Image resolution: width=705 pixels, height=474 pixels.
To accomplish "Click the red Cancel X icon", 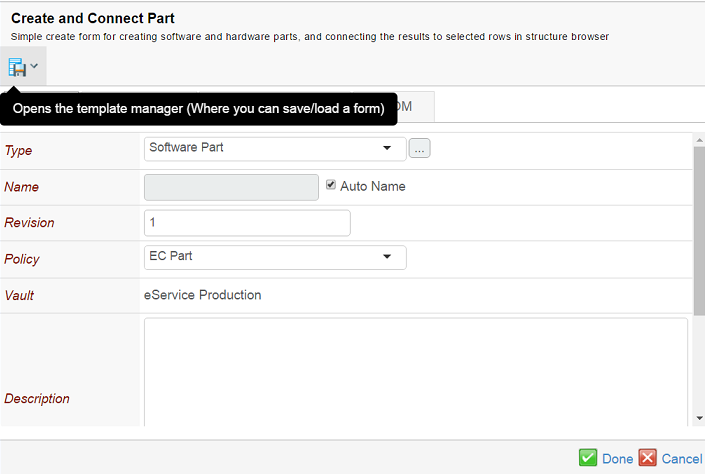I will pos(647,458).
